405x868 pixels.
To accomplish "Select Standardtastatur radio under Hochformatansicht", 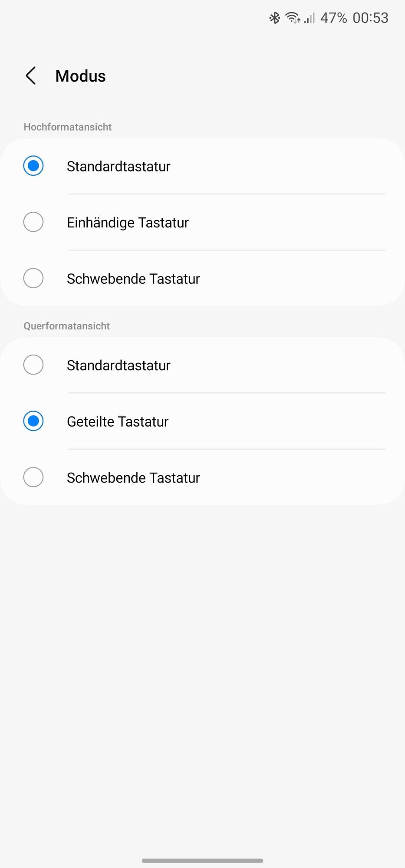I will 33,166.
